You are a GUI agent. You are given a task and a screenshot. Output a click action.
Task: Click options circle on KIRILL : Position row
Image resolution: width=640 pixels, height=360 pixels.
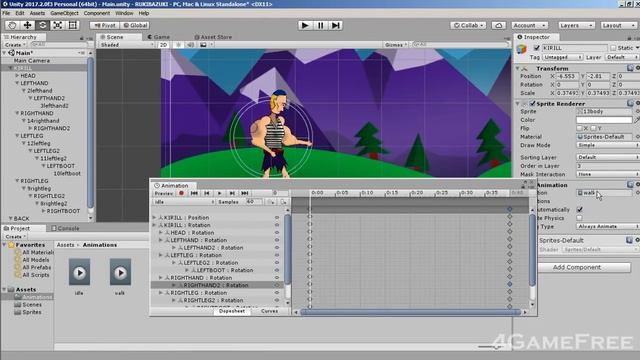(x=277, y=218)
